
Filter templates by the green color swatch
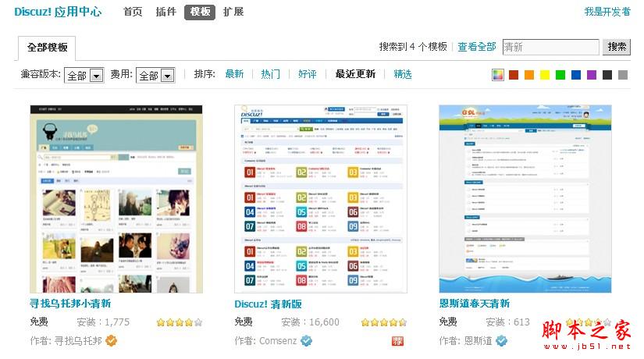pyautogui.click(x=560, y=75)
